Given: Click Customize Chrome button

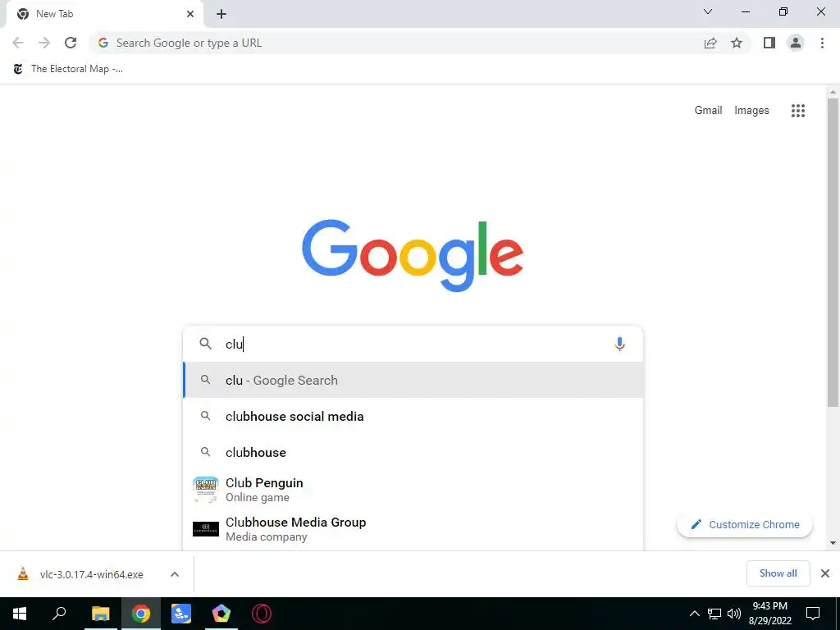Looking at the screenshot, I should tap(745, 524).
